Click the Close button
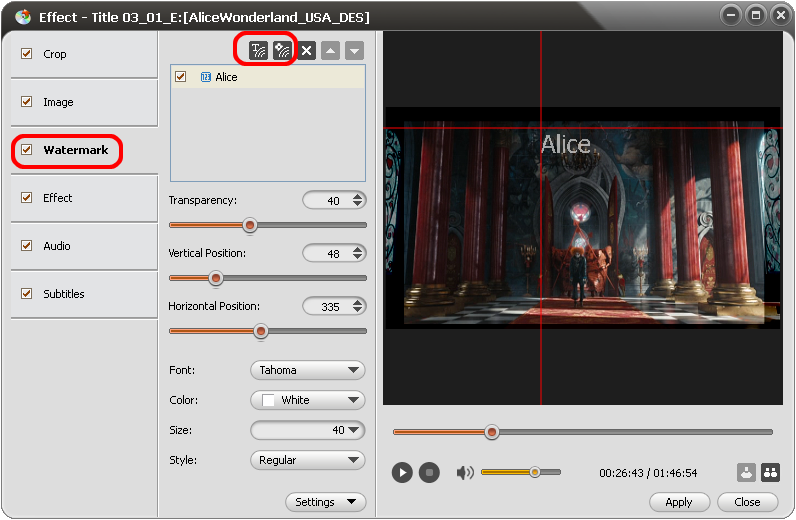This screenshot has height=520, width=796. 747,502
